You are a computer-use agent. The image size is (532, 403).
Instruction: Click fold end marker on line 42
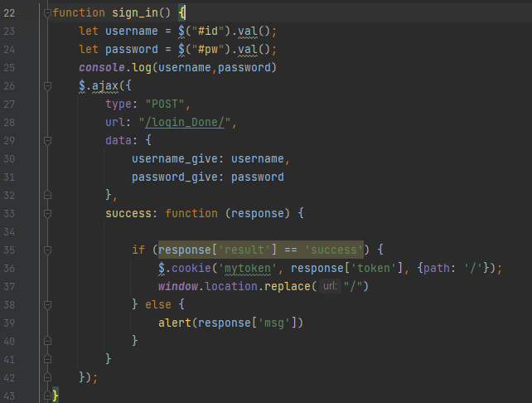coord(47,377)
